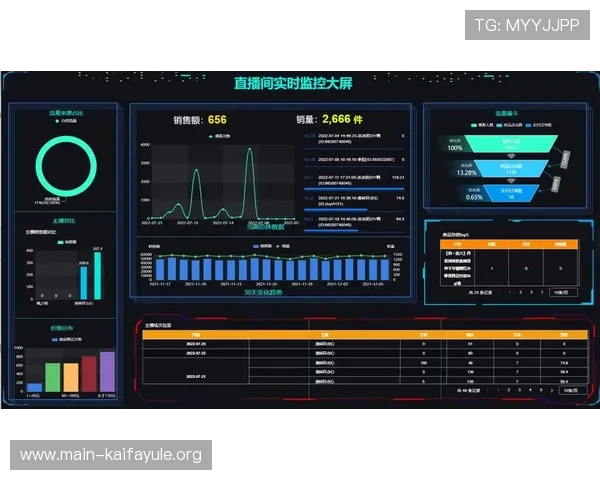
Task: Go to page 3 in product top5 pagination
Action: click(x=530, y=292)
